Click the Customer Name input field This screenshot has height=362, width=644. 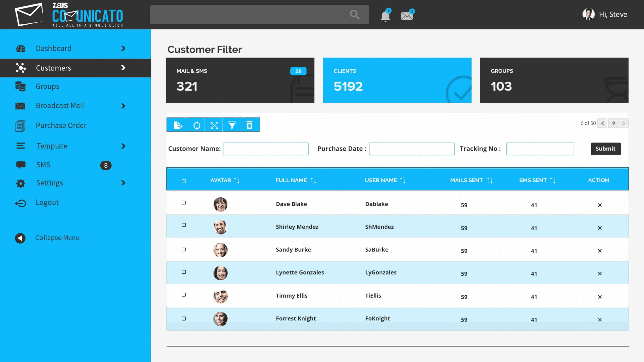(x=266, y=149)
